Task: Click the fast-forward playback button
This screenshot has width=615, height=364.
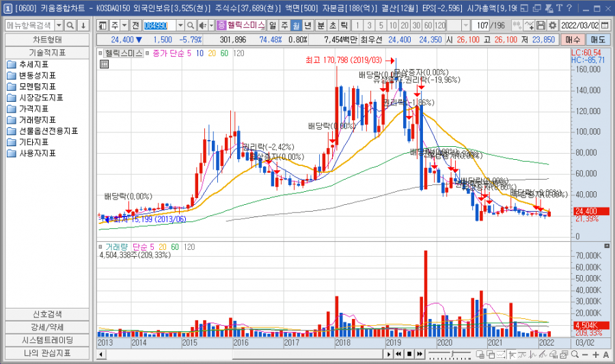Action: (420, 354)
